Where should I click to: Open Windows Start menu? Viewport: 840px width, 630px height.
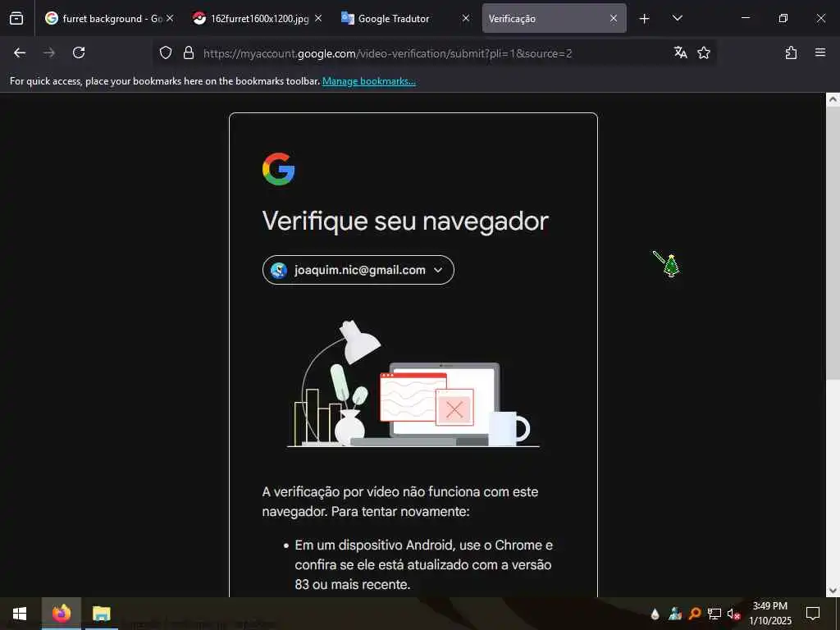[20, 614]
